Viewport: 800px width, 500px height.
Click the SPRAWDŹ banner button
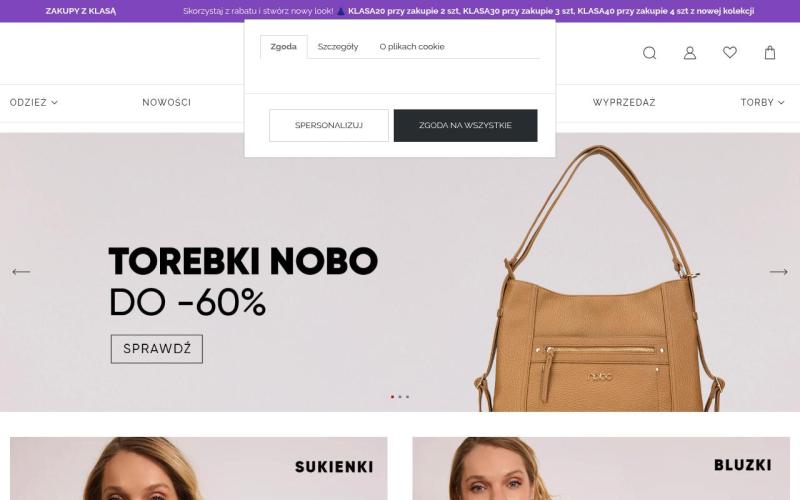[x=157, y=349]
